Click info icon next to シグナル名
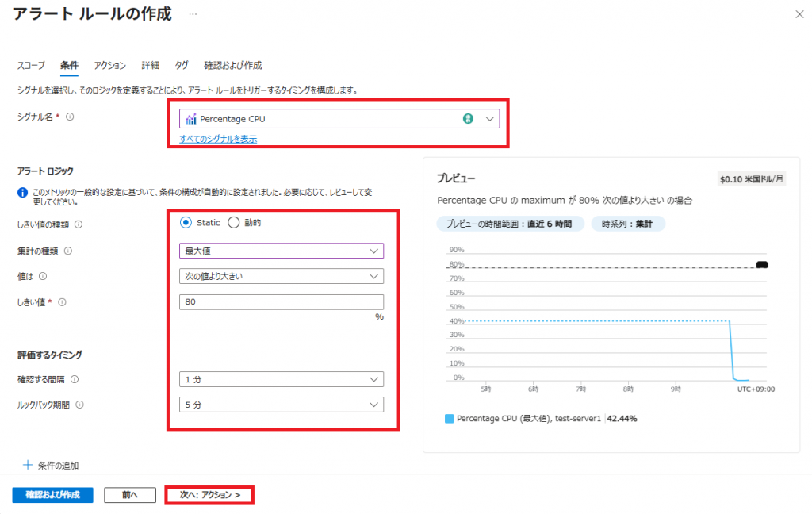The image size is (812, 514). tap(70, 117)
